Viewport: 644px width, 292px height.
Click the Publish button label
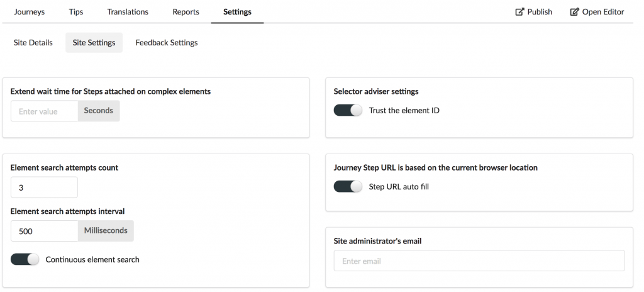[540, 12]
